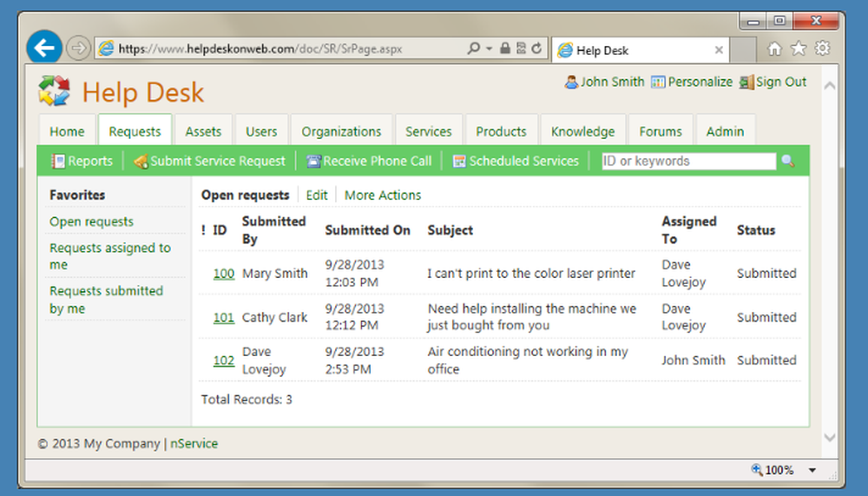Click the IE favicon in address bar
Image resolution: width=868 pixels, height=496 pixels.
[106, 49]
